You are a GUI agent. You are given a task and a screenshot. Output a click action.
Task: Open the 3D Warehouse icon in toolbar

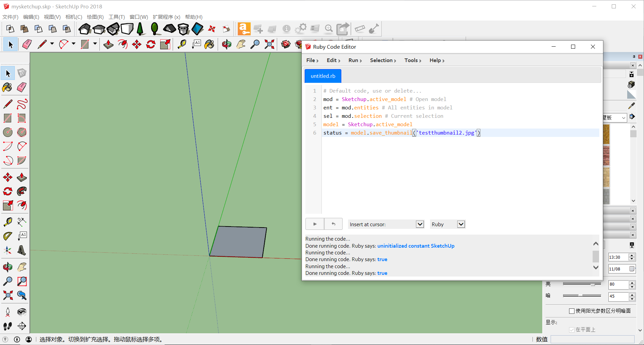coord(286,44)
